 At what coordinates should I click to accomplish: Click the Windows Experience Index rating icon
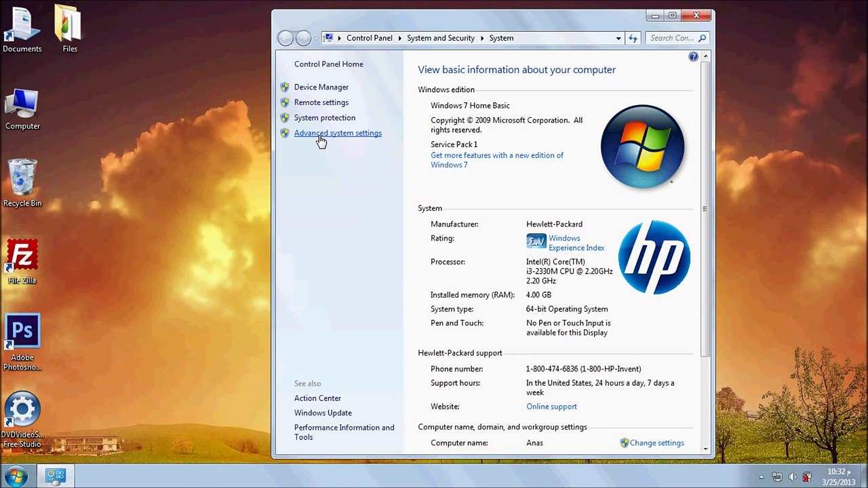(x=536, y=241)
